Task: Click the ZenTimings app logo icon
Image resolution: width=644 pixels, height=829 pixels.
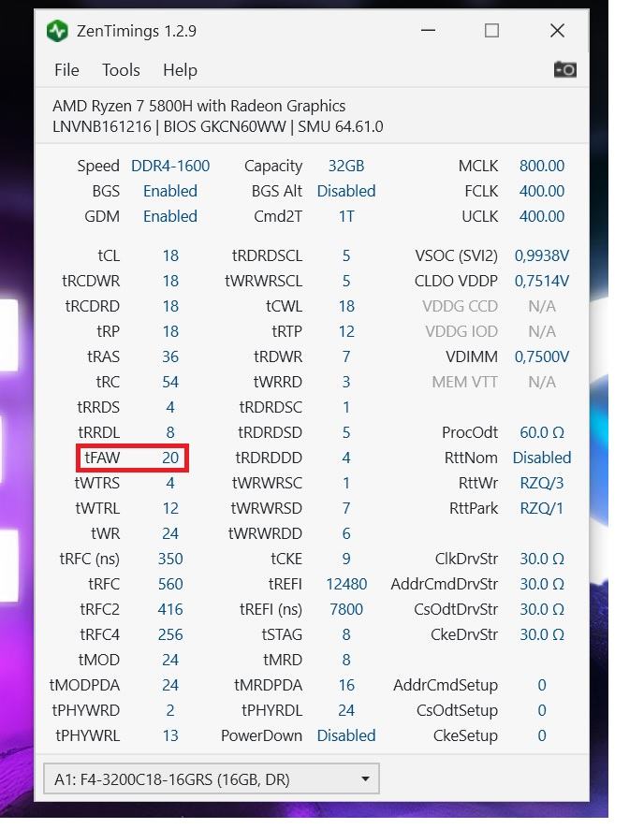Action: 57,31
